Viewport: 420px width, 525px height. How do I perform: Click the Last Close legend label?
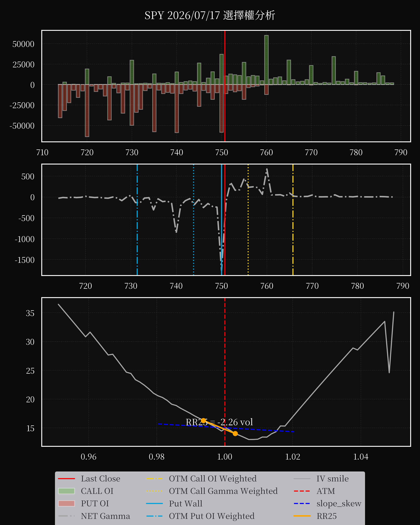101,478
